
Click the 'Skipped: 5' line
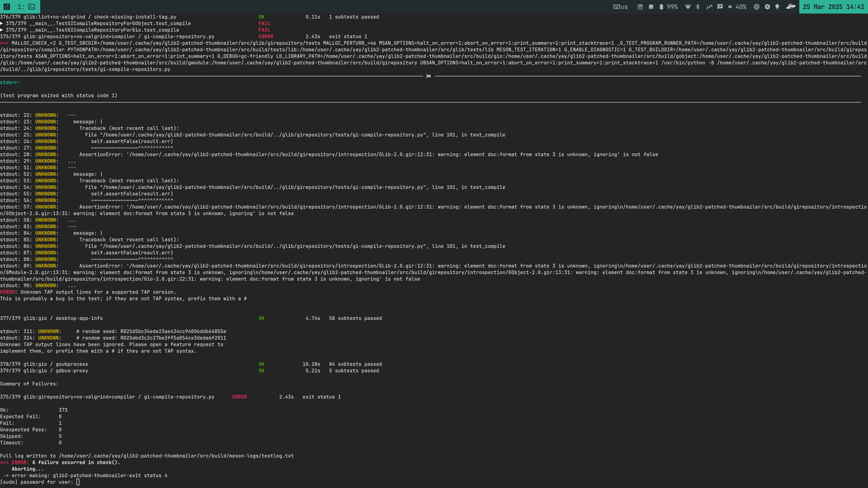point(31,436)
